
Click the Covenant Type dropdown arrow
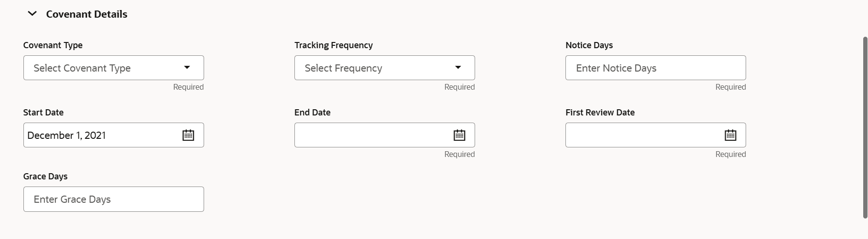coord(187,68)
